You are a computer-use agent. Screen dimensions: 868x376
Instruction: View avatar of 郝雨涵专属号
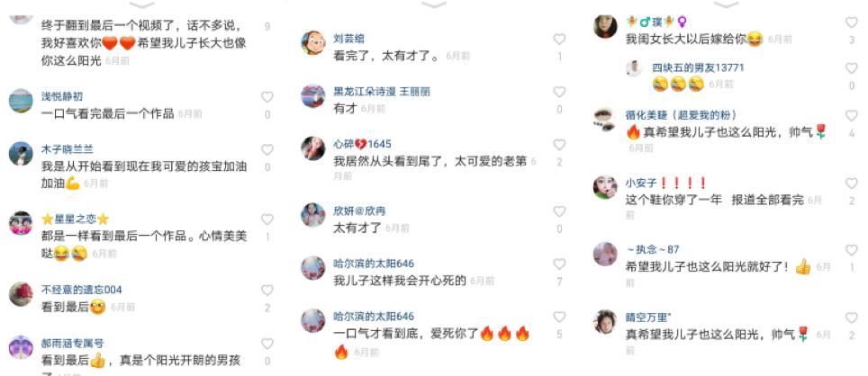[21, 347]
